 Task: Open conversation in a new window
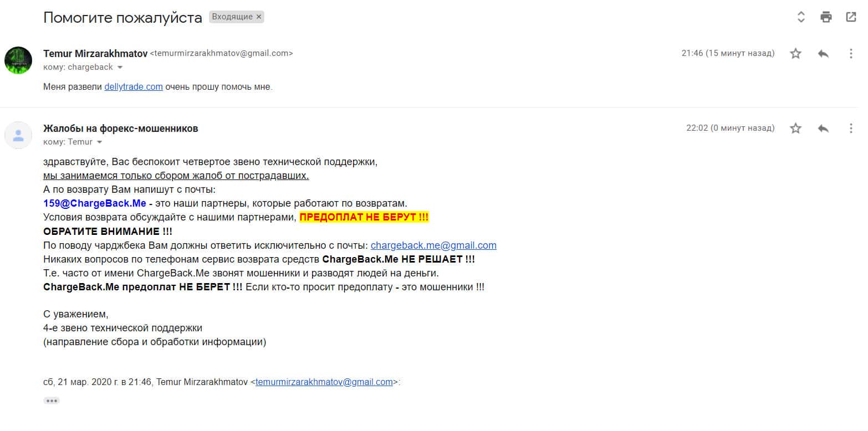851,17
